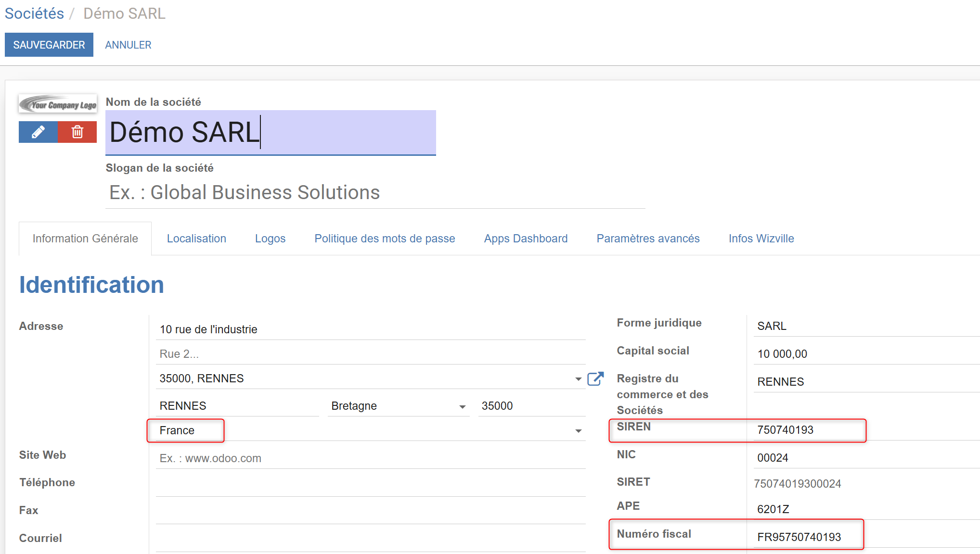Click the Your Company Logo image

click(x=58, y=104)
